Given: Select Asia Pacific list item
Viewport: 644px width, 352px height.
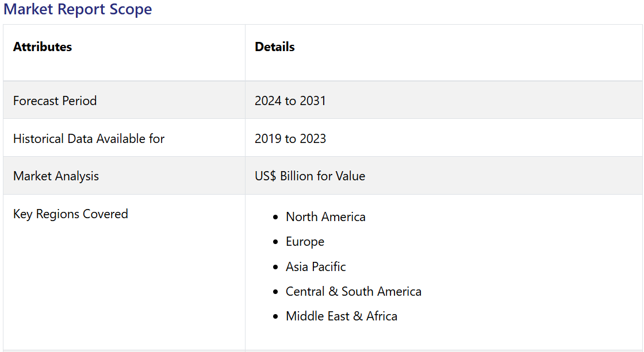Looking at the screenshot, I should pos(316,266).
